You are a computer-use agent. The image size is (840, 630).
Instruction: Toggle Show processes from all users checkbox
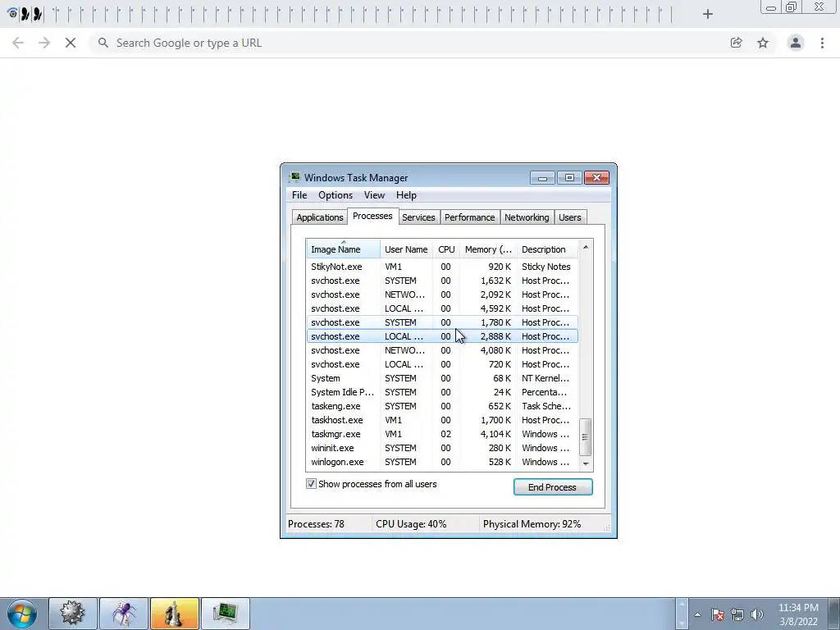(311, 484)
